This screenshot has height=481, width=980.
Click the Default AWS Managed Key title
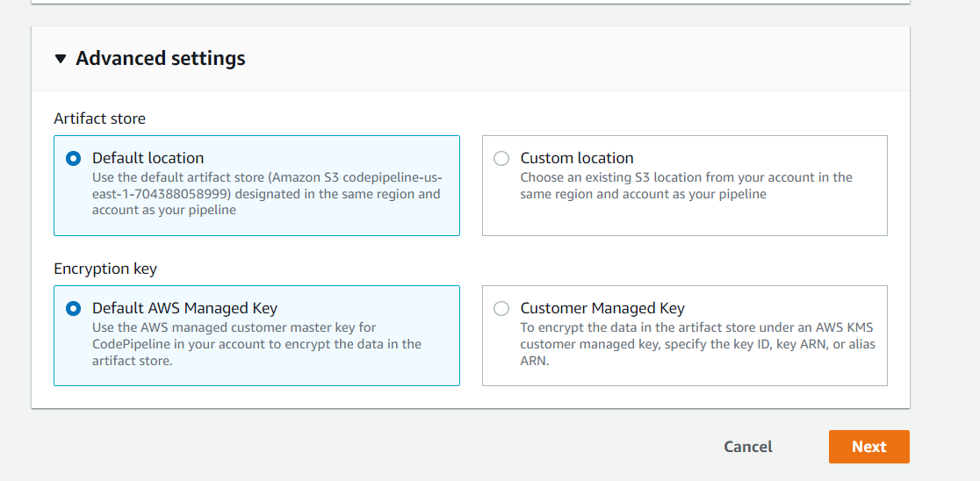pos(185,308)
